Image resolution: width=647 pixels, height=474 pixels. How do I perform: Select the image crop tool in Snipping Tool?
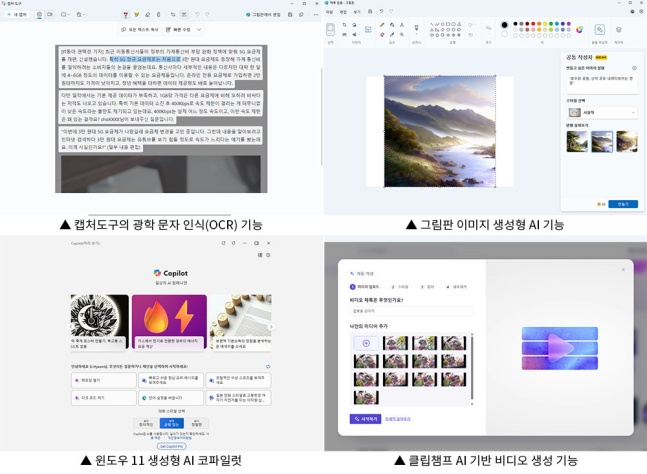(x=173, y=15)
